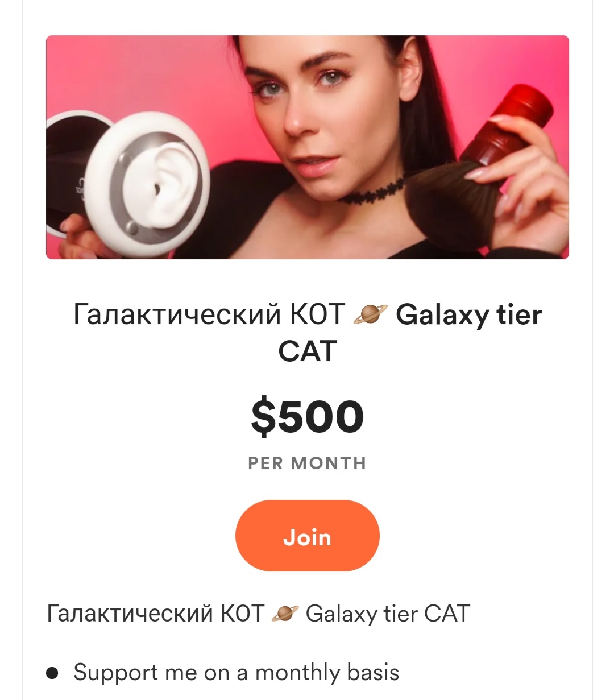Open the tier banner image
Viewport: 614px width, 700px height.
click(307, 147)
